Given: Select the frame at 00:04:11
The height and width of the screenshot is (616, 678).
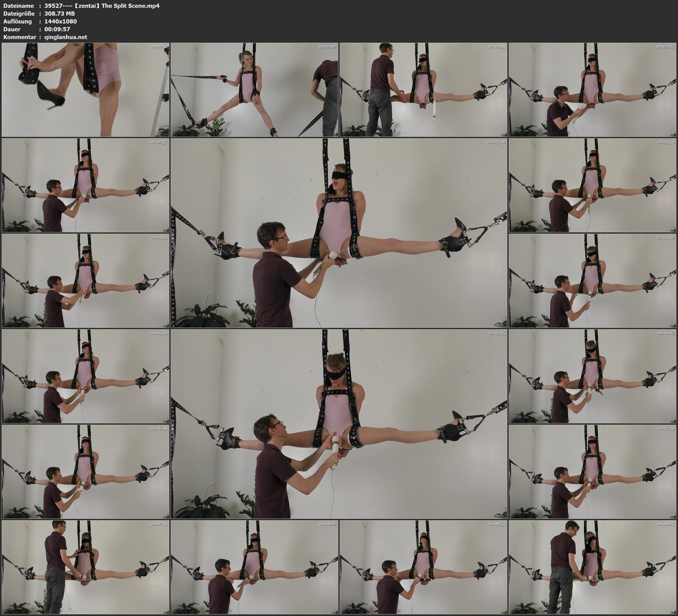Looking at the screenshot, I should tap(85, 280).
